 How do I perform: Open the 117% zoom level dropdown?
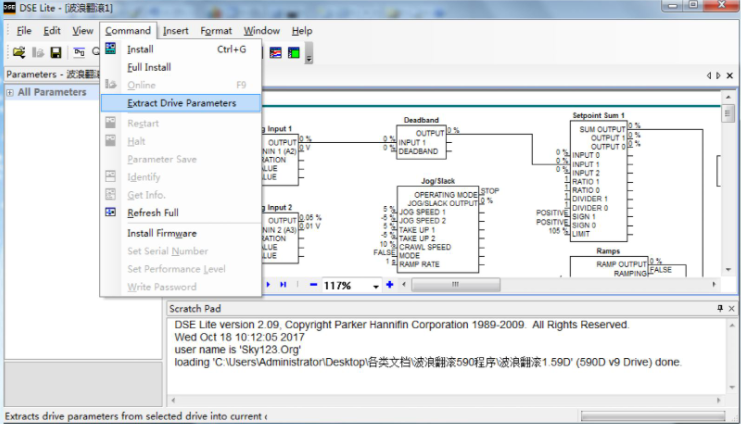coord(376,286)
